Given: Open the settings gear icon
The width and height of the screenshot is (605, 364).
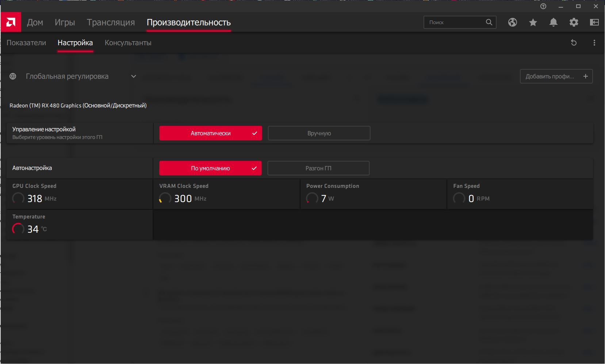Looking at the screenshot, I should pyautogui.click(x=574, y=22).
